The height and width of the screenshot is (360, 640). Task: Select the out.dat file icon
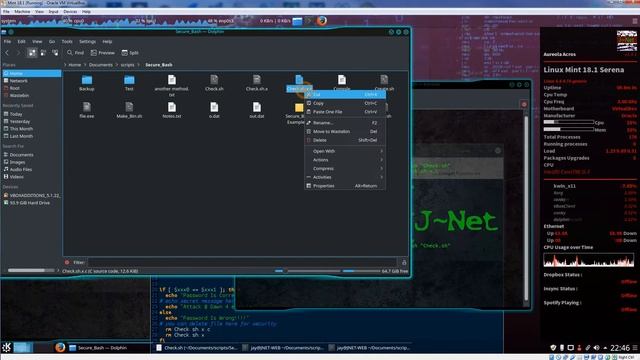[257, 107]
